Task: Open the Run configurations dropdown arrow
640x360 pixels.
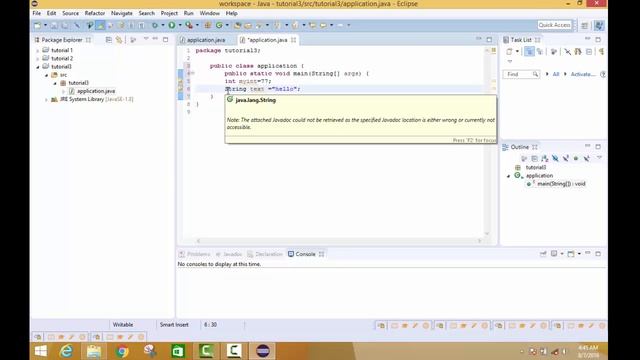Action: 180,25
